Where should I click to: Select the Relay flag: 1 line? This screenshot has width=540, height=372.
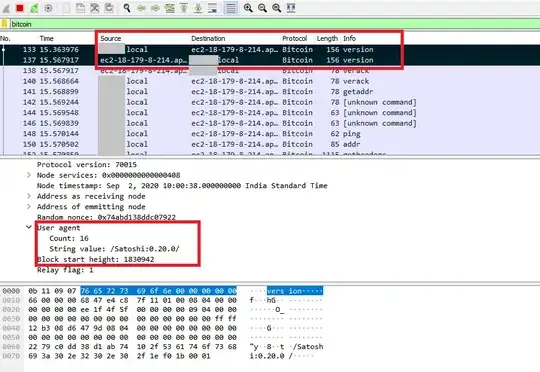coord(65,270)
